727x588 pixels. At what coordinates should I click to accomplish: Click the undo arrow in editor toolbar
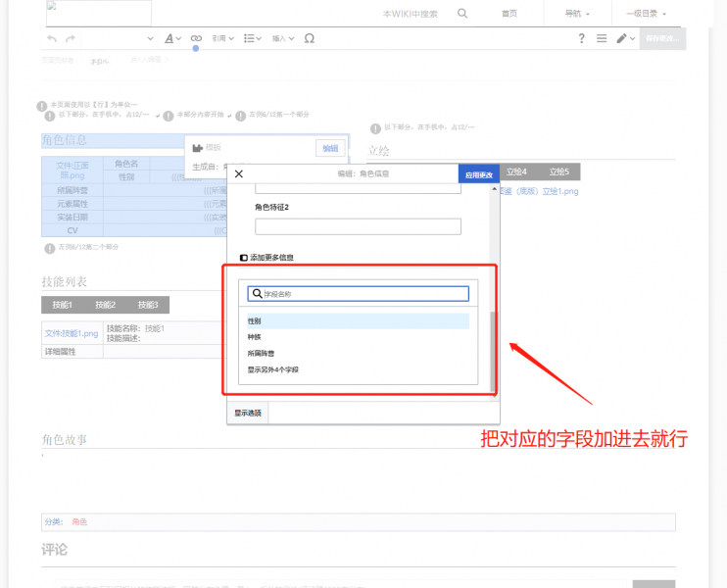pyautogui.click(x=52, y=38)
